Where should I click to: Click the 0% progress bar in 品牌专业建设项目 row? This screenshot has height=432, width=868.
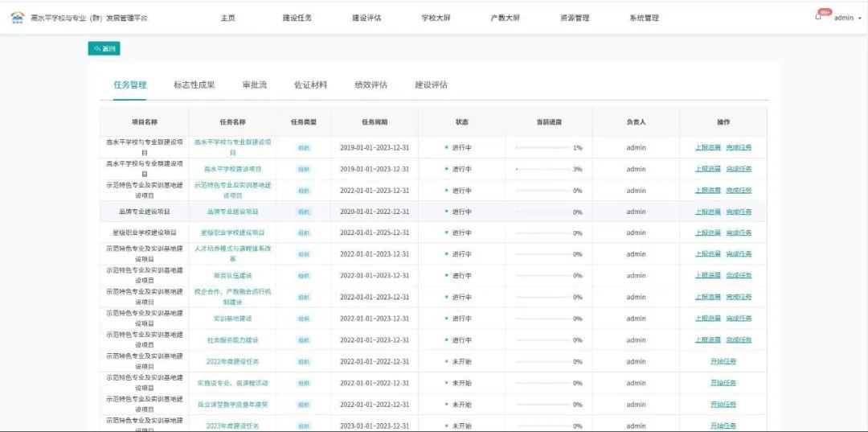point(542,212)
